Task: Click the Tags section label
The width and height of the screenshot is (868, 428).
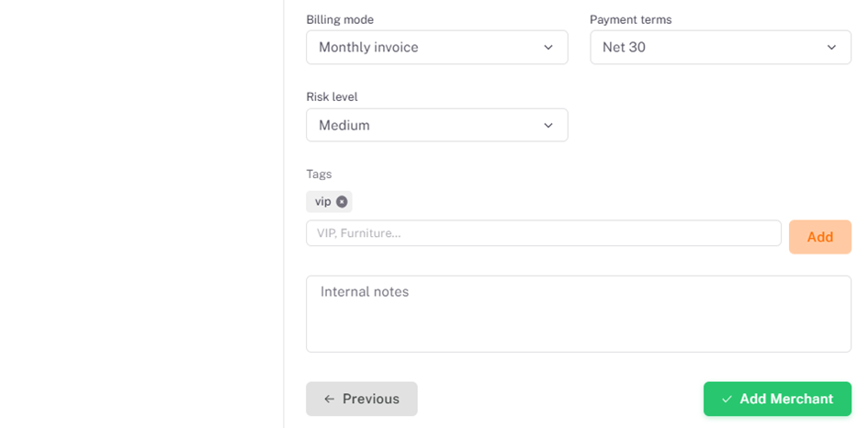Action: [x=319, y=175]
